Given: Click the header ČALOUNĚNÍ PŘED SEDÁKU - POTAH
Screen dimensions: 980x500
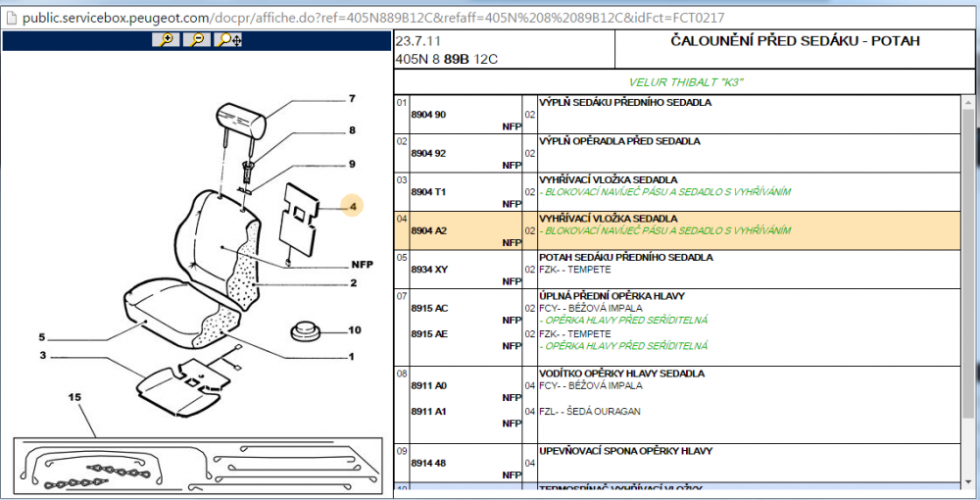Looking at the screenshot, I should click(795, 41).
